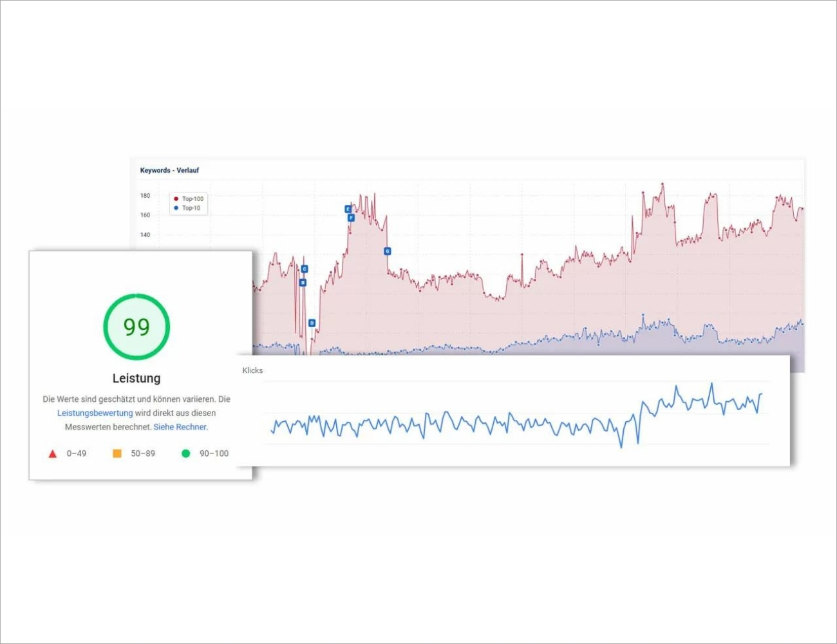Click the Keywords - Verlauf chart title
This screenshot has width=837, height=644.
tap(169, 171)
